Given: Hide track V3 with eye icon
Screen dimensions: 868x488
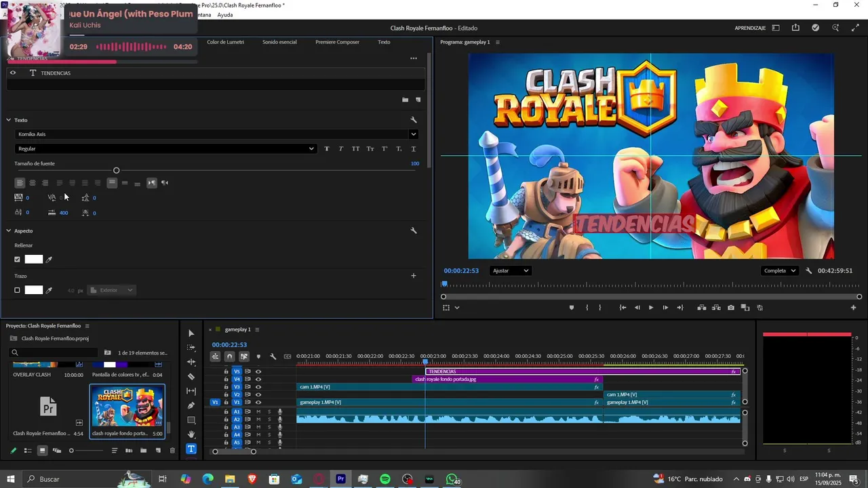Looking at the screenshot, I should [x=258, y=387].
